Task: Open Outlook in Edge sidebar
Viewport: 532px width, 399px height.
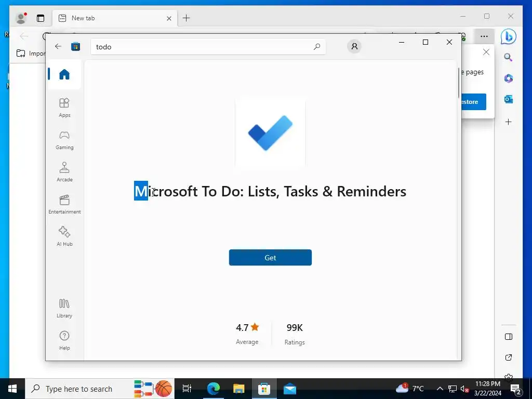Action: point(508,99)
